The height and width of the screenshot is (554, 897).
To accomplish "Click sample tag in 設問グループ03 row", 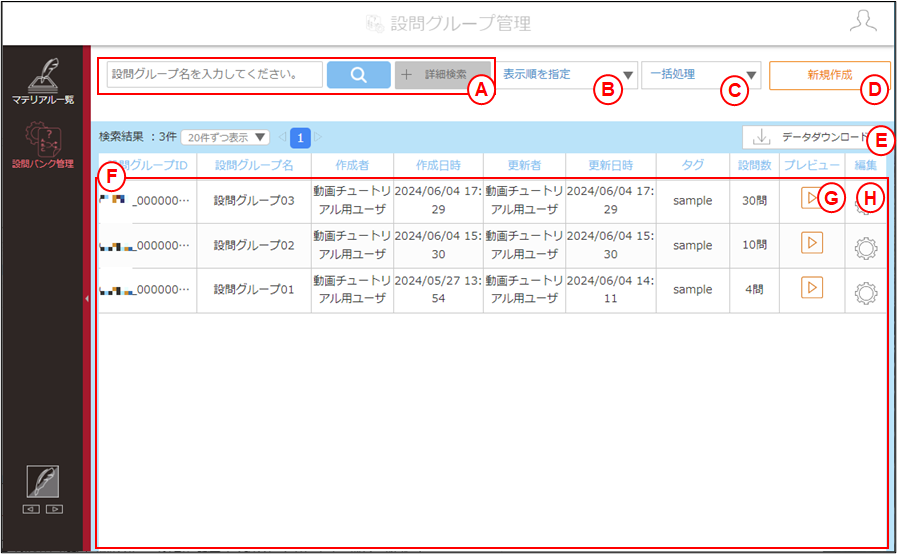I will 693,201.
